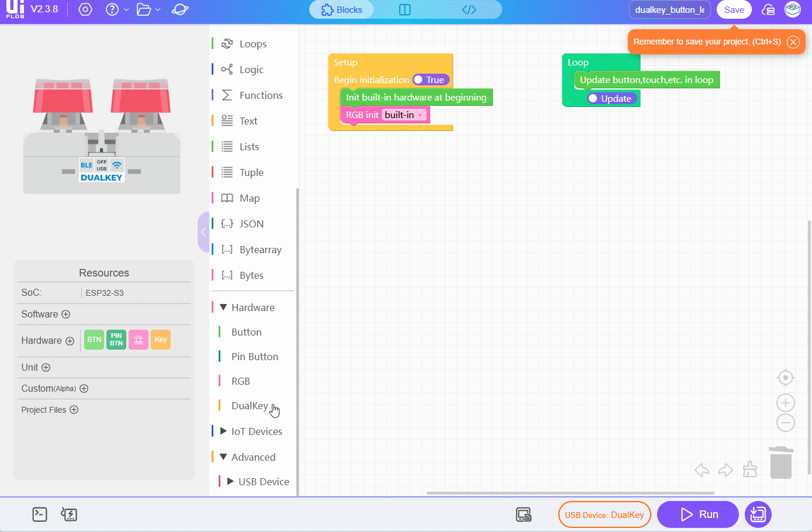The width and height of the screenshot is (812, 532).
Task: Click the undo arrow icon
Action: click(702, 469)
